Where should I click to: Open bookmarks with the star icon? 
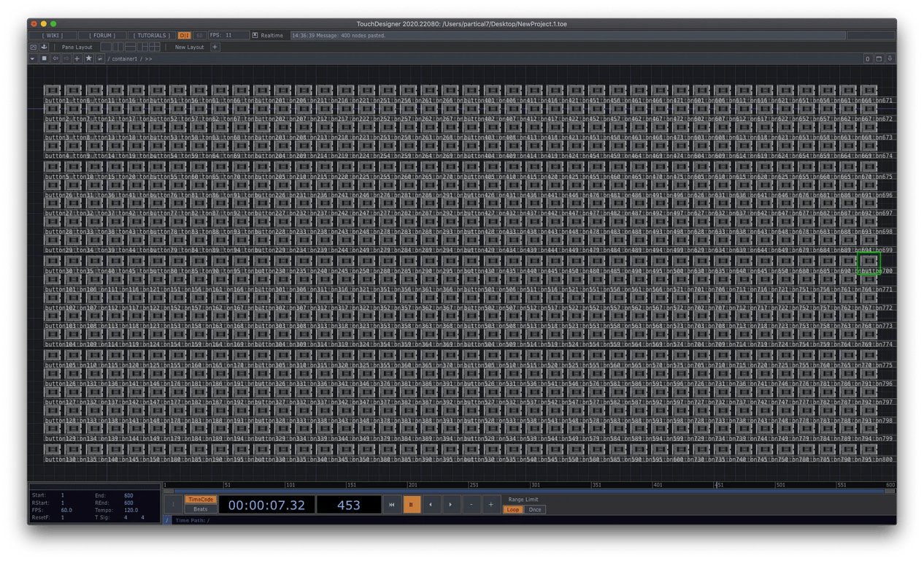(89, 58)
